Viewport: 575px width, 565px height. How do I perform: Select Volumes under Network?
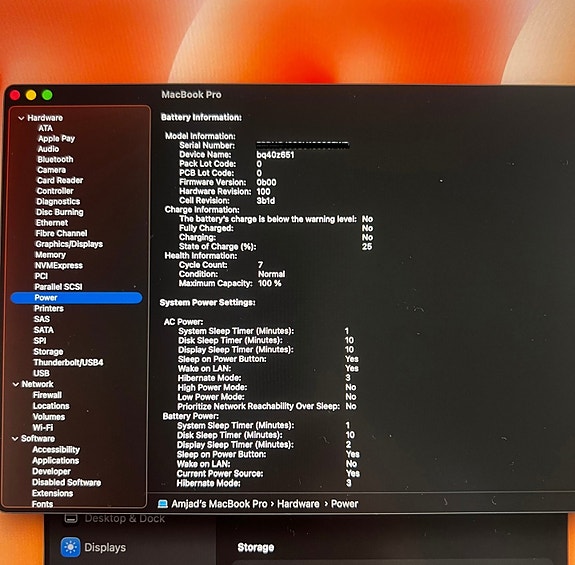(x=49, y=417)
